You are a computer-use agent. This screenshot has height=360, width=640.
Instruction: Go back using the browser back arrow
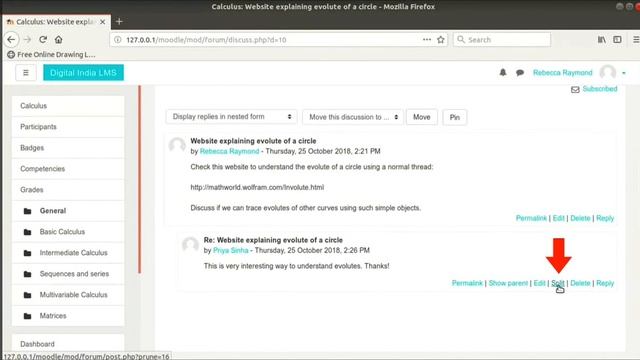11,40
